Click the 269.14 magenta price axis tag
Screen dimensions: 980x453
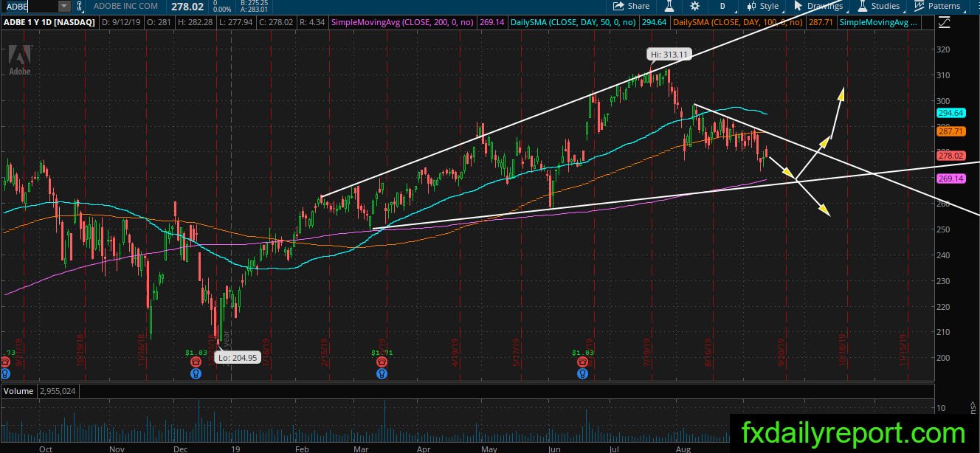pos(951,179)
